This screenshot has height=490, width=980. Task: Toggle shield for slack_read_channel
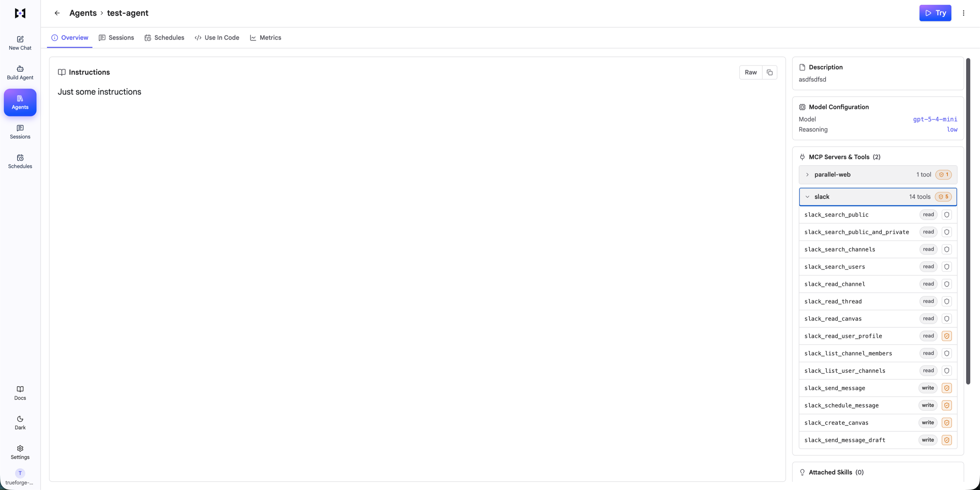tap(947, 284)
